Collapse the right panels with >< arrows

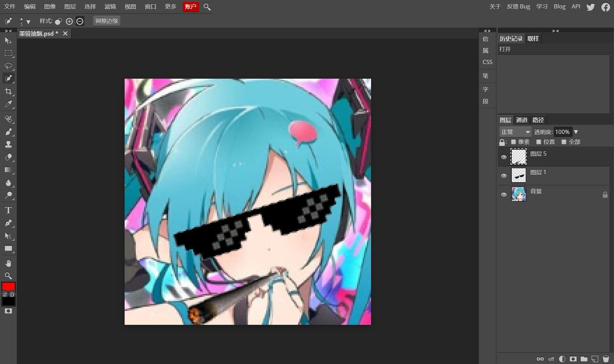pos(555,31)
